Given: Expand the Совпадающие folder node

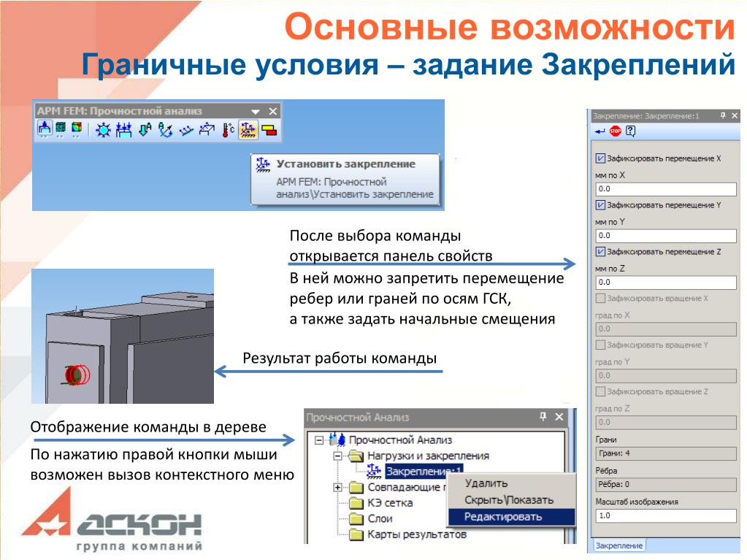Looking at the screenshot, I should pos(338,487).
